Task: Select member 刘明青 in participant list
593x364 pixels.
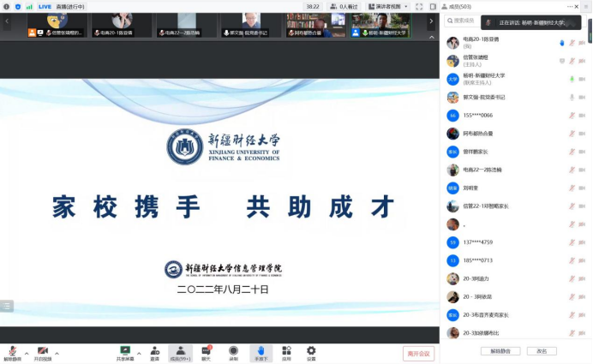Action: (472, 188)
